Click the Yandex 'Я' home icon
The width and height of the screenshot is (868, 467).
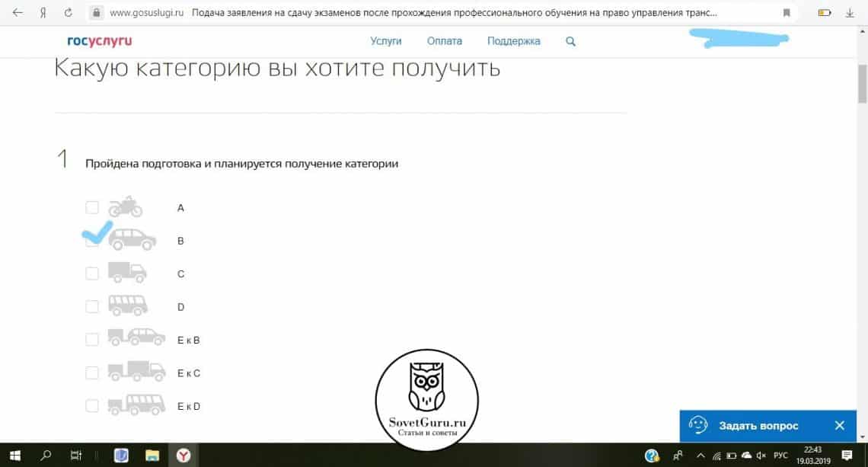pyautogui.click(x=44, y=13)
